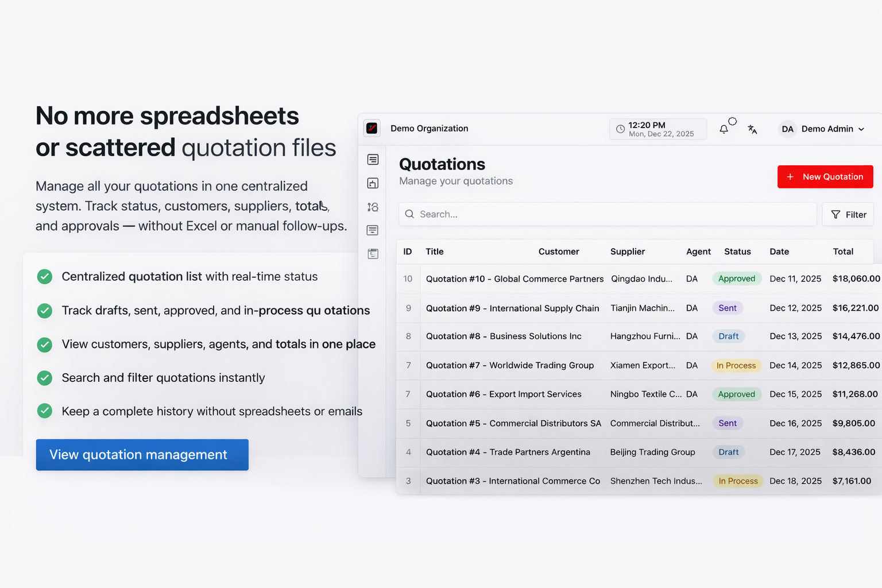Select the third sidebar search-sort icon
The height and width of the screenshot is (588, 882).
[373, 207]
